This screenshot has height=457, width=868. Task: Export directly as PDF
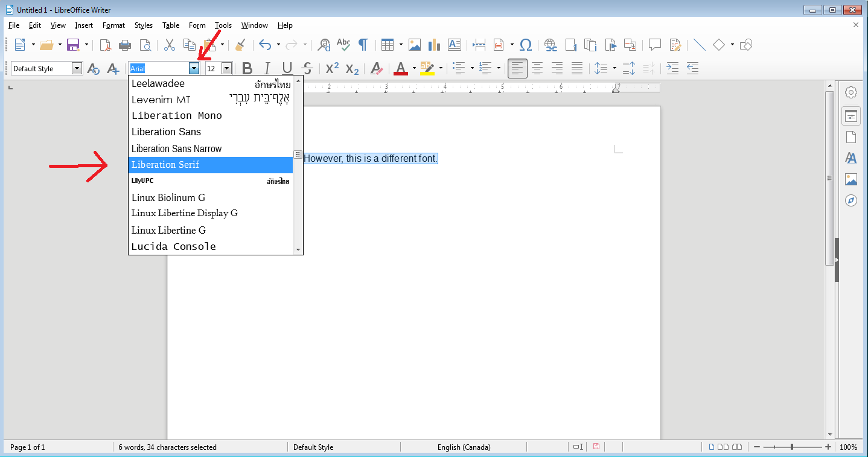pyautogui.click(x=105, y=45)
